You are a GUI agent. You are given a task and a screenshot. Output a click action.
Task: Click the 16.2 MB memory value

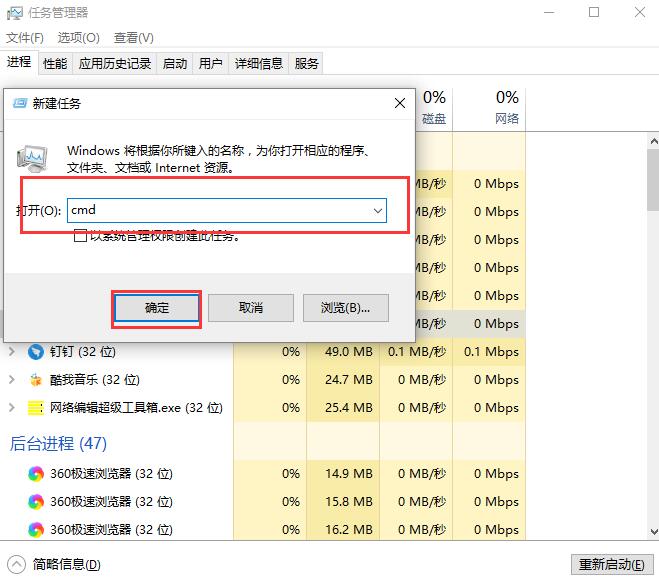click(x=348, y=530)
